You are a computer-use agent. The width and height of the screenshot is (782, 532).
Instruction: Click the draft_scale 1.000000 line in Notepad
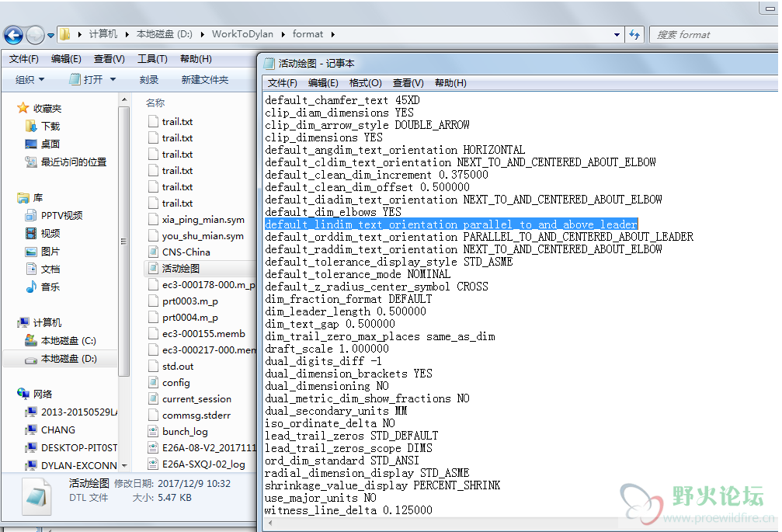click(327, 349)
